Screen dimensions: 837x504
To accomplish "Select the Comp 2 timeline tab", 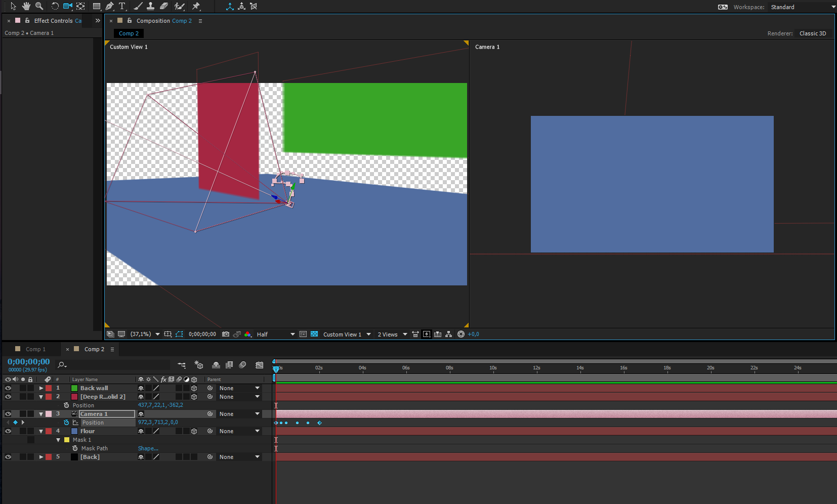I will pyautogui.click(x=94, y=349).
